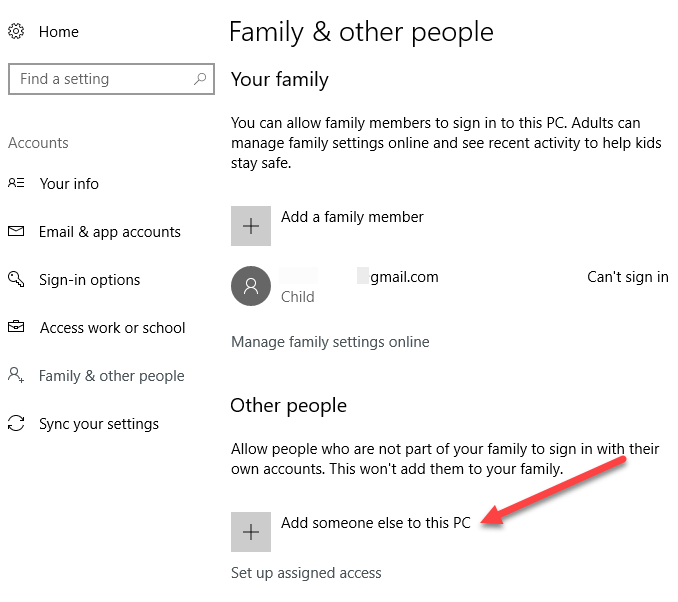Click the plus icon to add someone else

(x=250, y=532)
